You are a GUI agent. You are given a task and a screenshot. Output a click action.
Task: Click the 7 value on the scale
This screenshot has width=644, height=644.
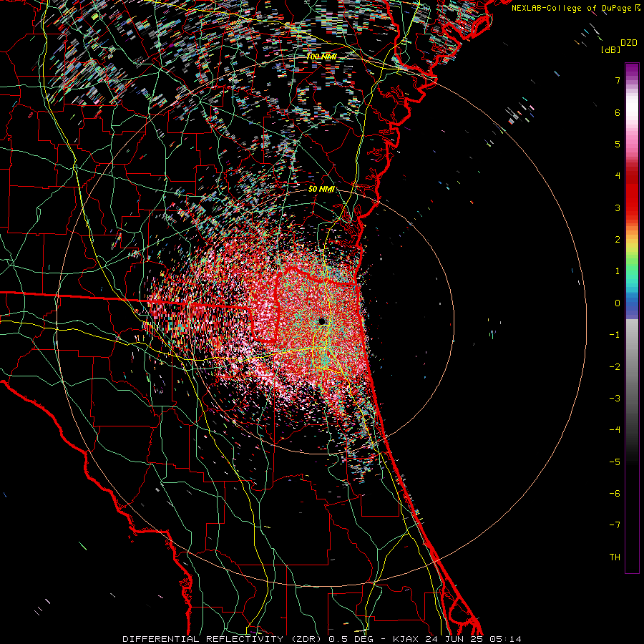point(618,80)
